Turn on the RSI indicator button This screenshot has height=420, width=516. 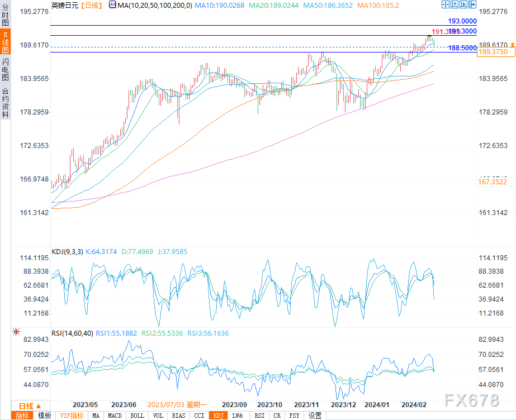click(x=259, y=416)
